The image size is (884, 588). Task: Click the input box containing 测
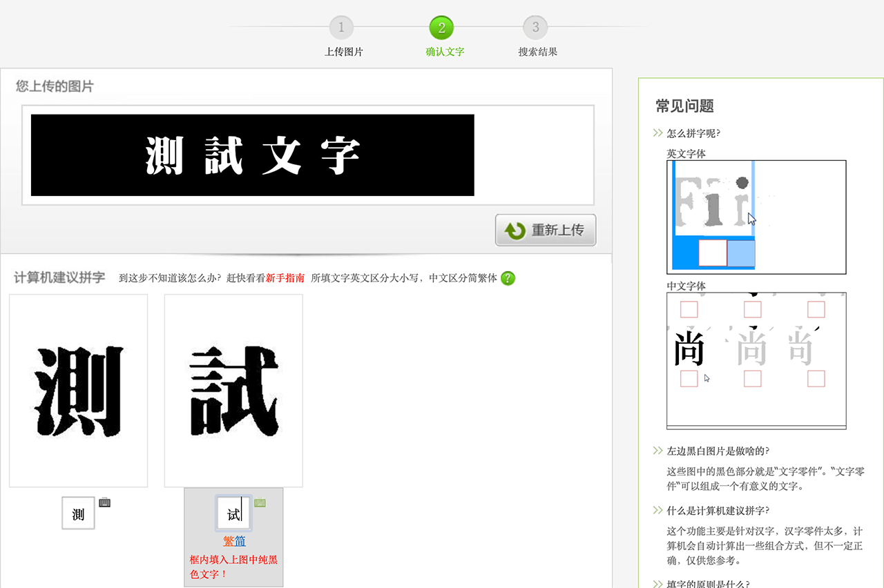pos(78,513)
